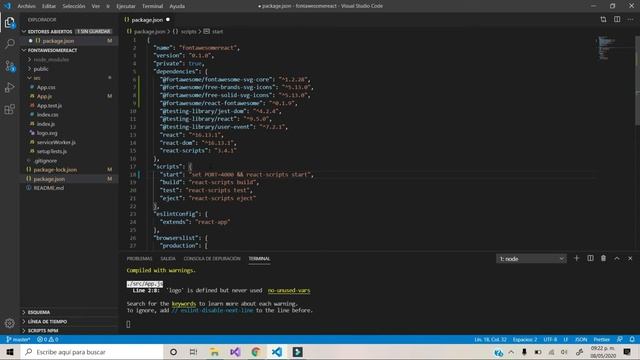
Task: Switch to VS Code on taskbar
Action: tap(277, 352)
